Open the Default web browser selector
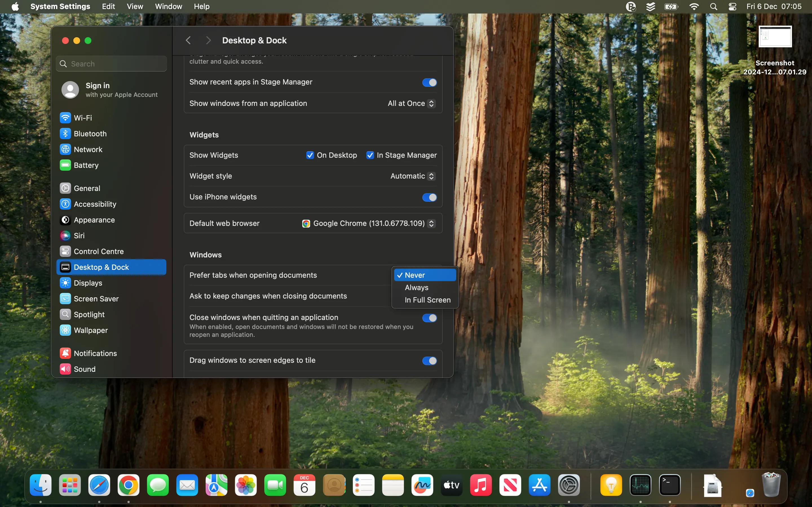The height and width of the screenshot is (507, 812). point(431,223)
